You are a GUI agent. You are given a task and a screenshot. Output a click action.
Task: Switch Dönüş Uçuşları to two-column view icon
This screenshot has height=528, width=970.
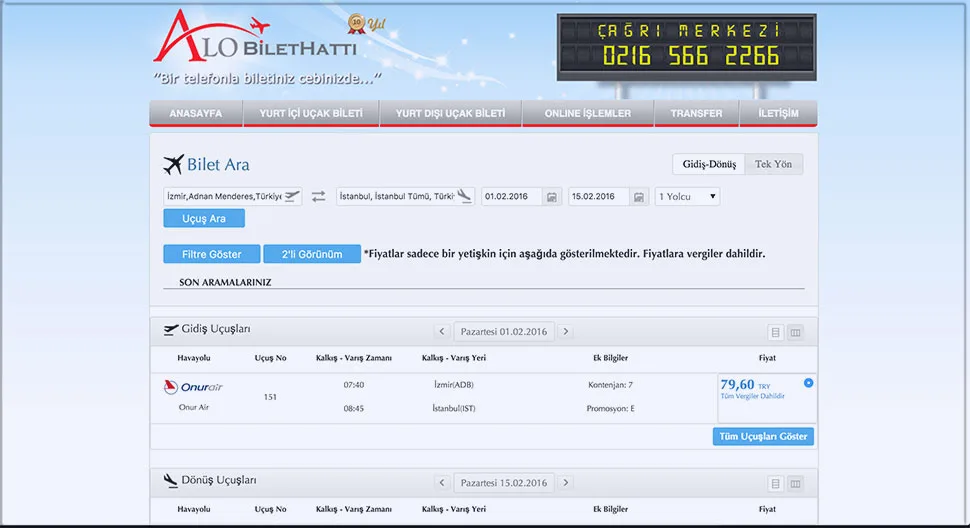[796, 483]
